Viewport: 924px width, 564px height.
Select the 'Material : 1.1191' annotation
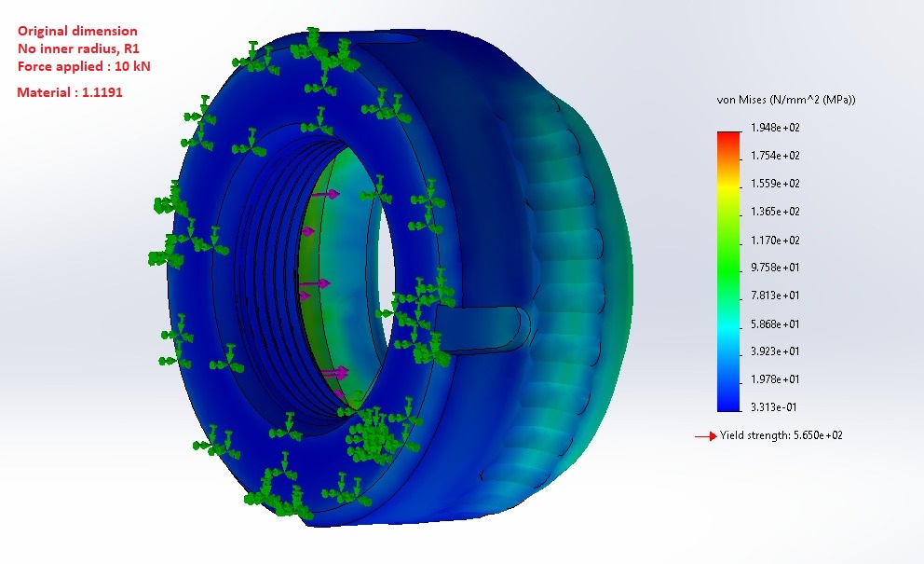click(70, 92)
